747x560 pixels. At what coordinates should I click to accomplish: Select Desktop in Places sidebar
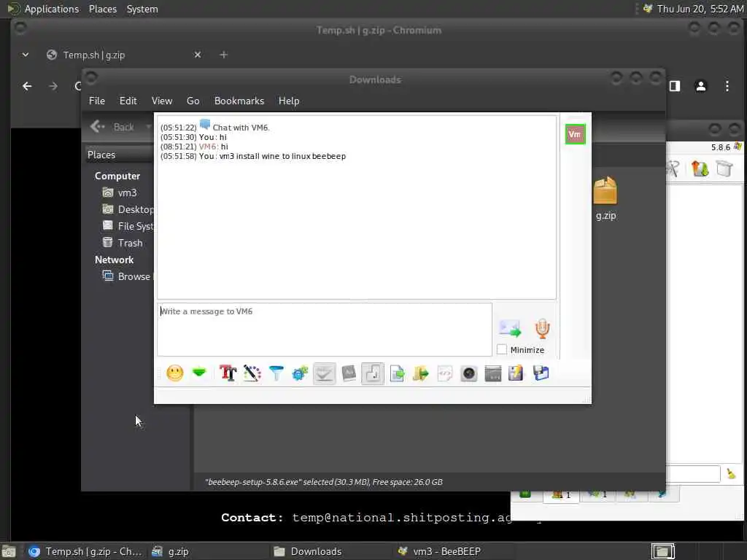[x=128, y=209]
